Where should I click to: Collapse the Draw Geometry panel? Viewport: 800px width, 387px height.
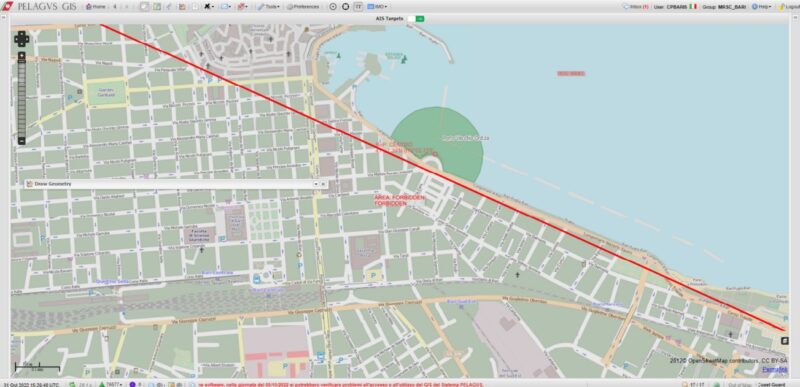point(316,184)
